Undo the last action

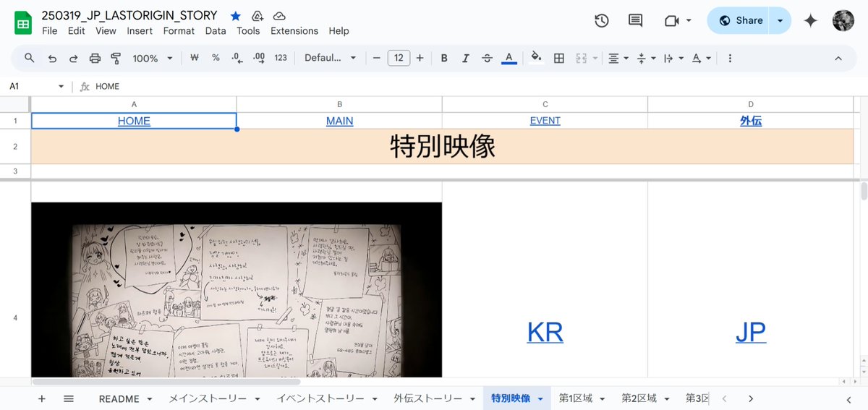point(52,58)
